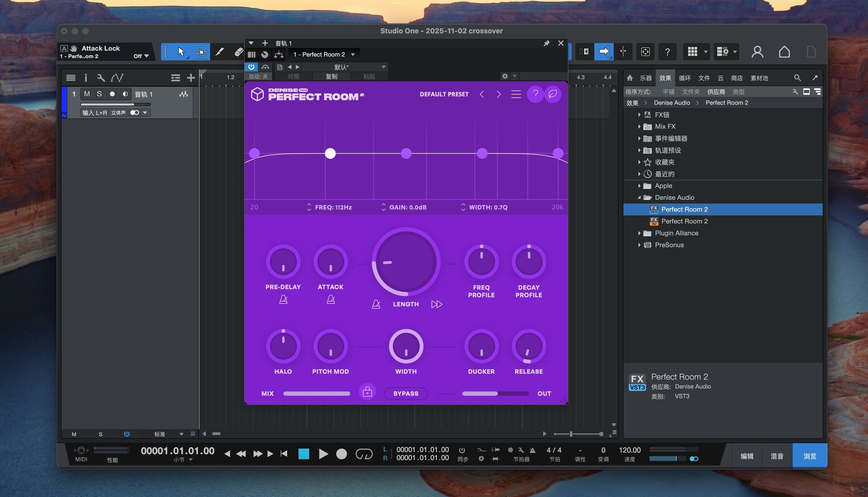868x497 pixels.
Task: Open the 乐器 browser tab
Action: click(646, 78)
